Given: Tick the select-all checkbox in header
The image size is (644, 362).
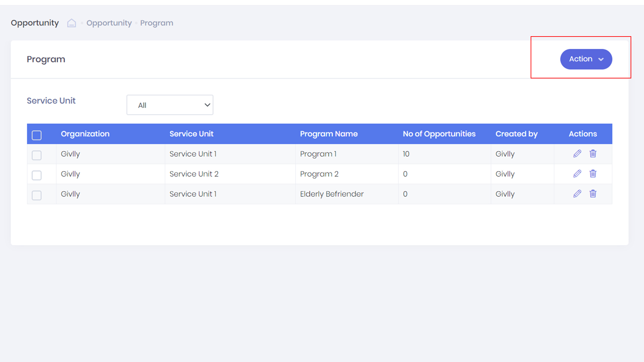Looking at the screenshot, I should [x=37, y=135].
